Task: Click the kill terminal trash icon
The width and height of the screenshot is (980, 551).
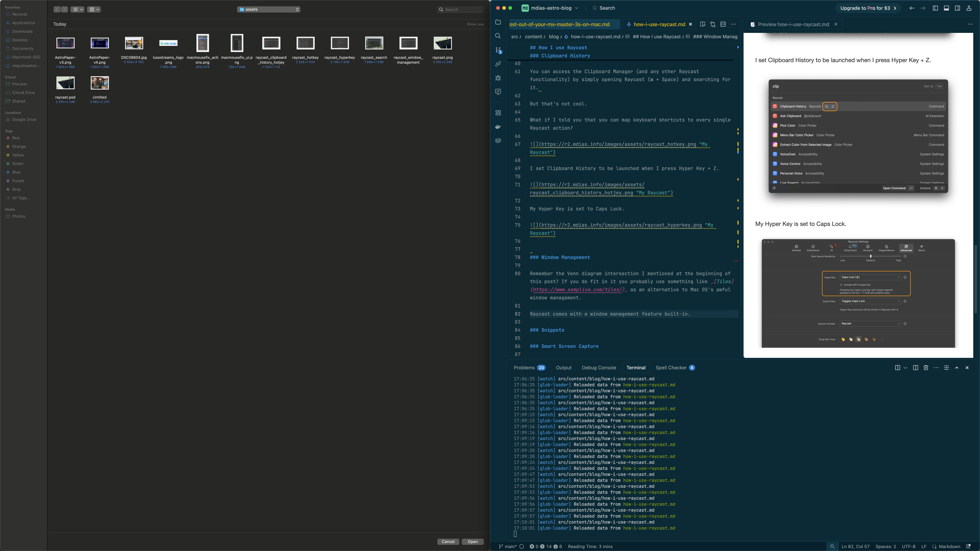Action: [926, 368]
